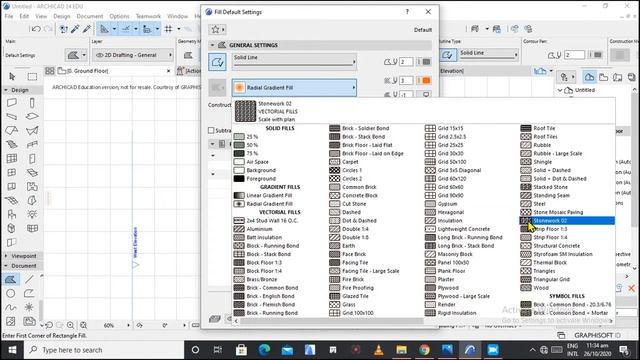
Task: Click the Undo arrow in main toolbar
Action: click(x=36, y=29)
